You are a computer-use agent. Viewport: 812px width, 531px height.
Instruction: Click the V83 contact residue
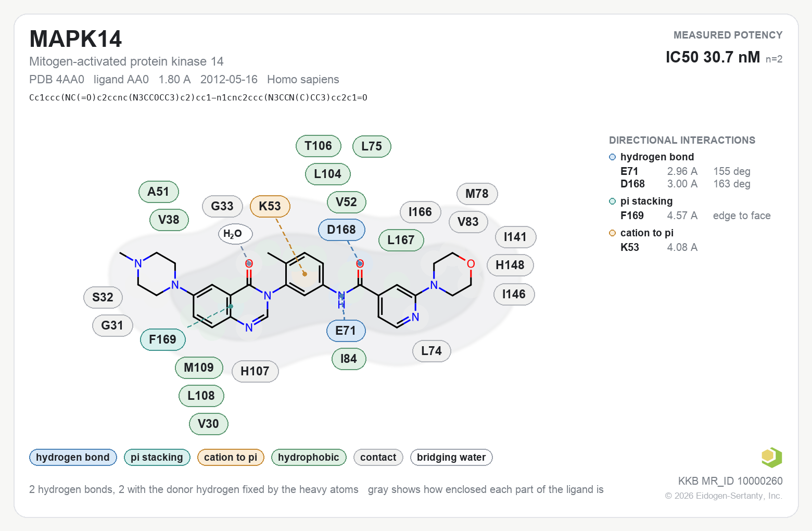(x=468, y=222)
